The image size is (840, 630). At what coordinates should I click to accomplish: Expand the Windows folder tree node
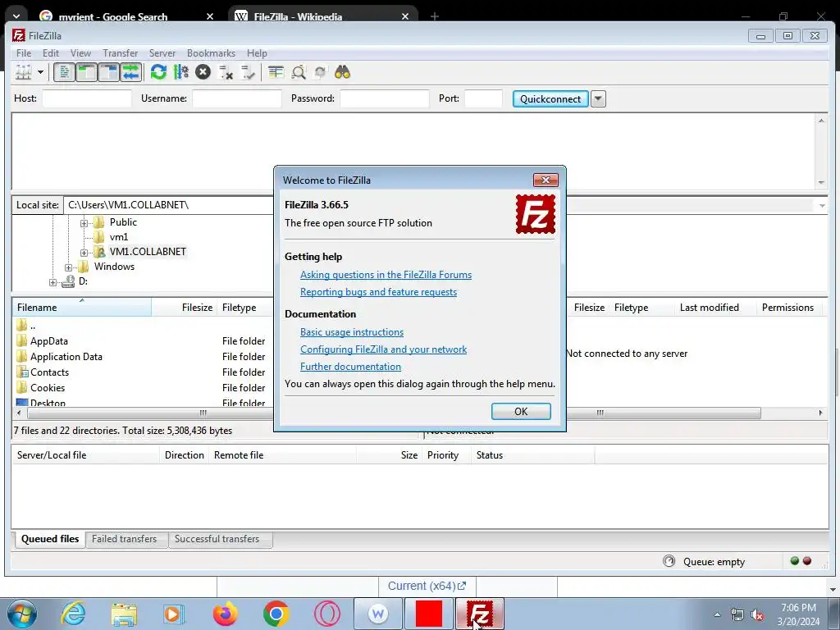(x=69, y=267)
